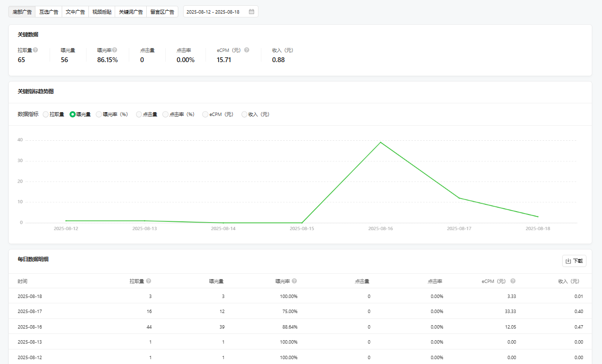Click the 时间 column header

[22, 281]
